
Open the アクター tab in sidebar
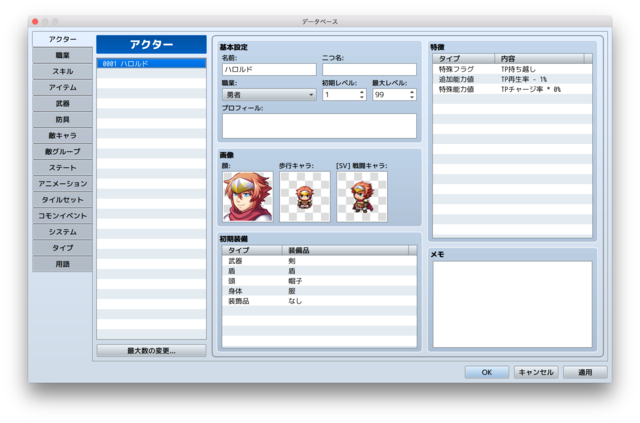tap(62, 39)
